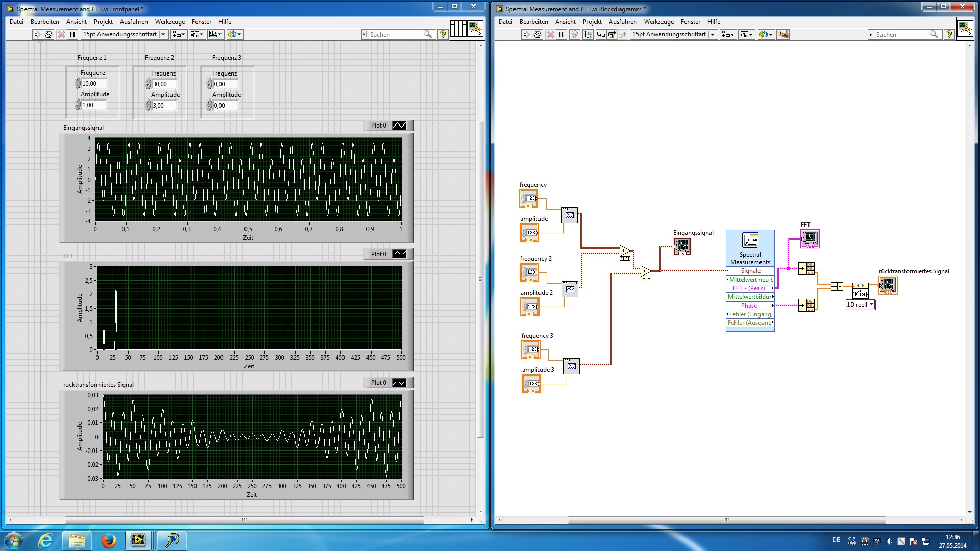Click Run arrow in Frontpanel toolbar
The image size is (980, 551).
point(37,34)
